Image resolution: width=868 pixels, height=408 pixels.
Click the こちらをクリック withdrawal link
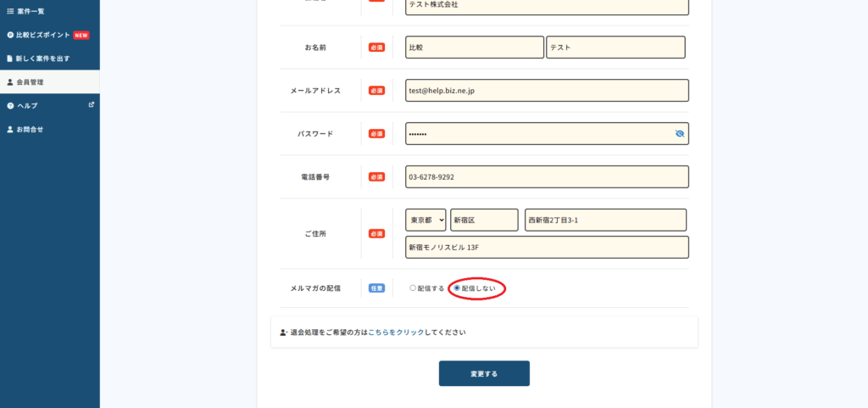(x=398, y=333)
